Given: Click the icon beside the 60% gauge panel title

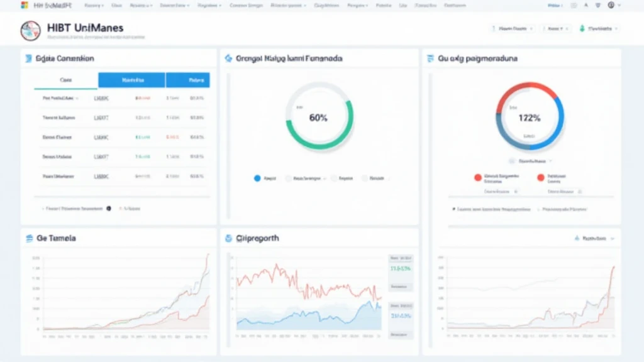Looking at the screenshot, I should coord(228,58).
